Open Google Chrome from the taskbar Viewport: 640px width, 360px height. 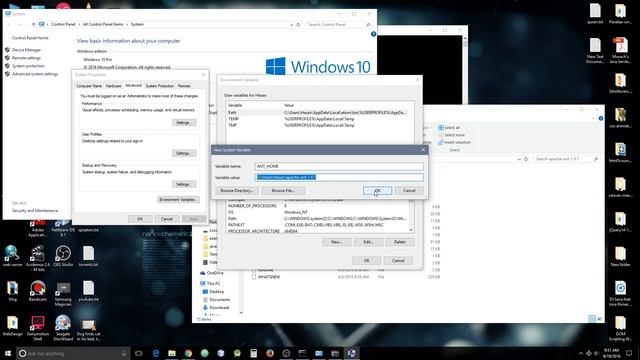[188, 353]
